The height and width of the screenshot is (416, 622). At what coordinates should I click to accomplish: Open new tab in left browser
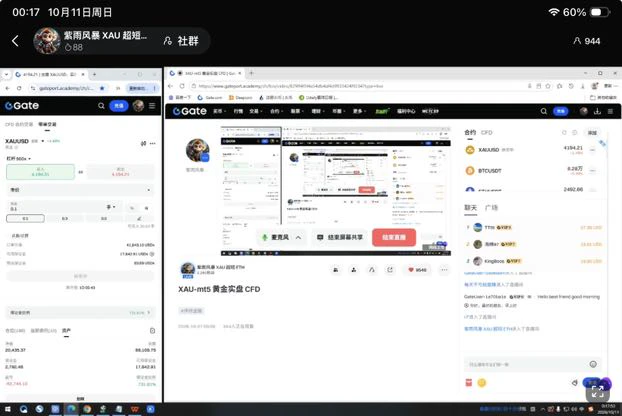[x=94, y=74]
